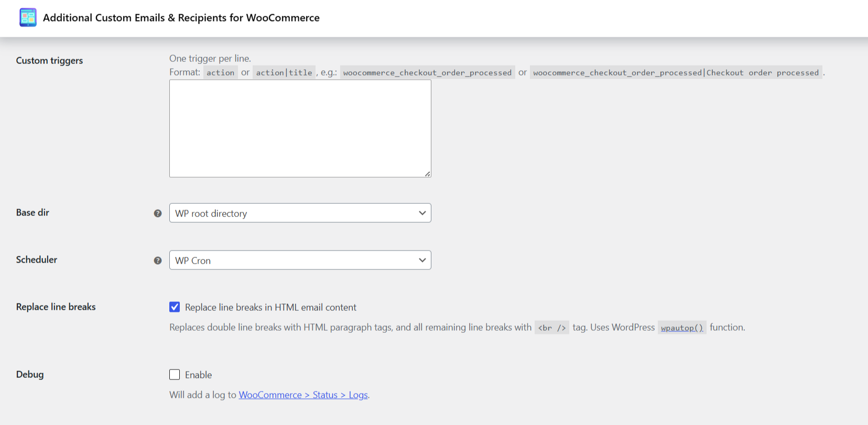Click the Base dir label
The image size is (868, 425).
[x=32, y=213]
